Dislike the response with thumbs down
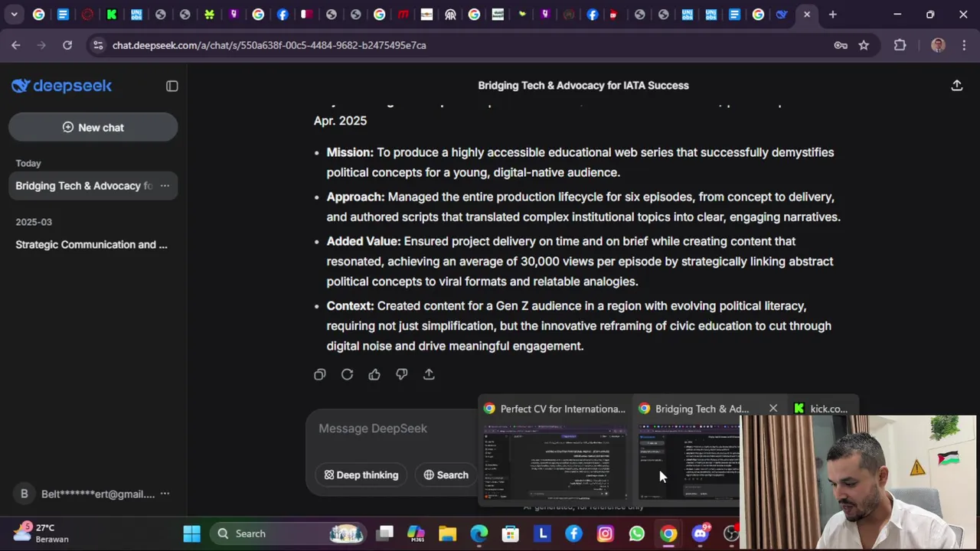The image size is (980, 551). pos(402,374)
